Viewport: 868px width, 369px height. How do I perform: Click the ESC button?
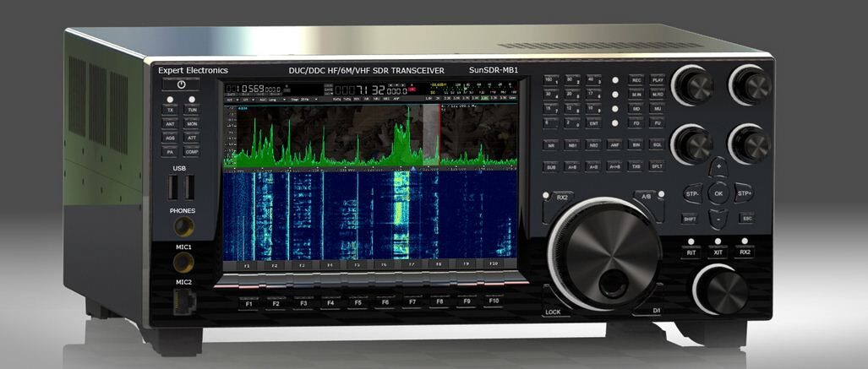[x=746, y=219]
